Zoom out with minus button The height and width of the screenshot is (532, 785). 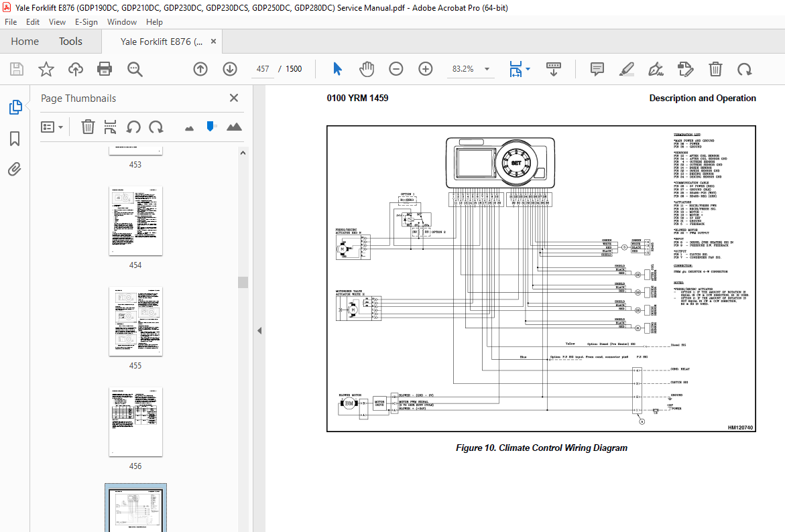pos(396,69)
